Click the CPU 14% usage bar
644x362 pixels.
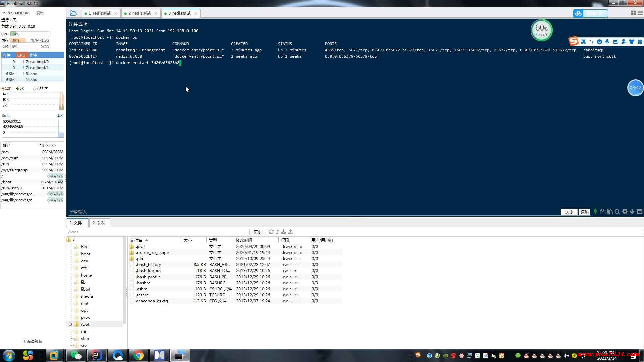30,34
